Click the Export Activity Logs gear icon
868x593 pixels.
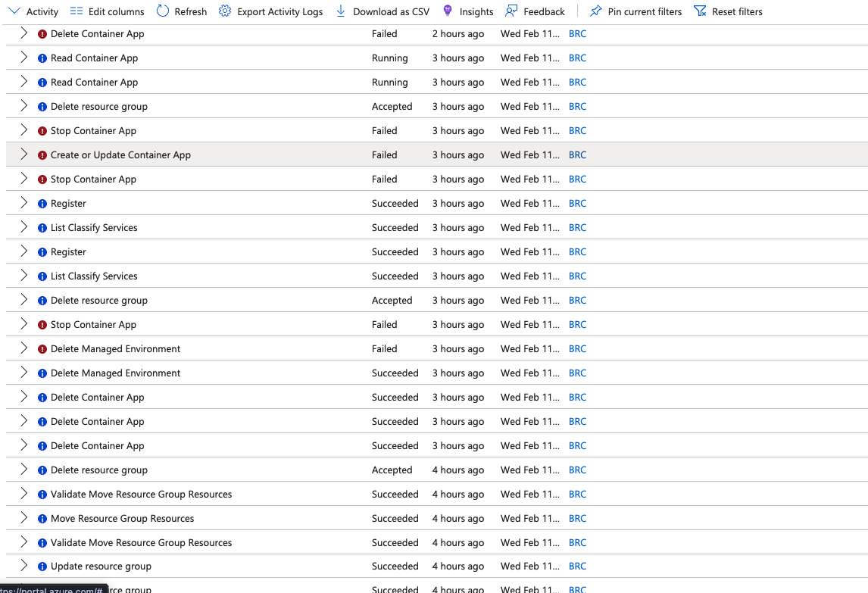(225, 11)
